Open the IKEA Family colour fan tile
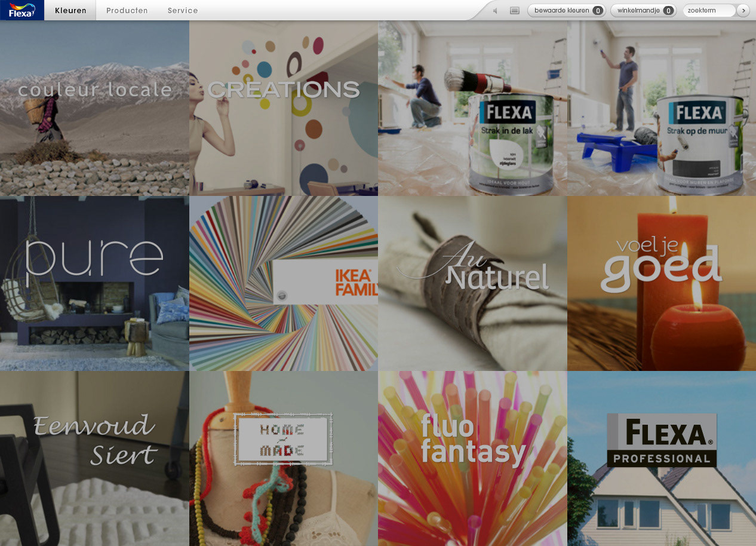 pos(284,283)
